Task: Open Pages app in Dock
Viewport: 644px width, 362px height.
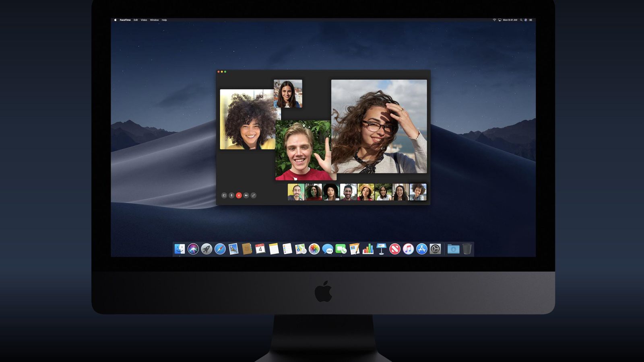Action: point(355,249)
